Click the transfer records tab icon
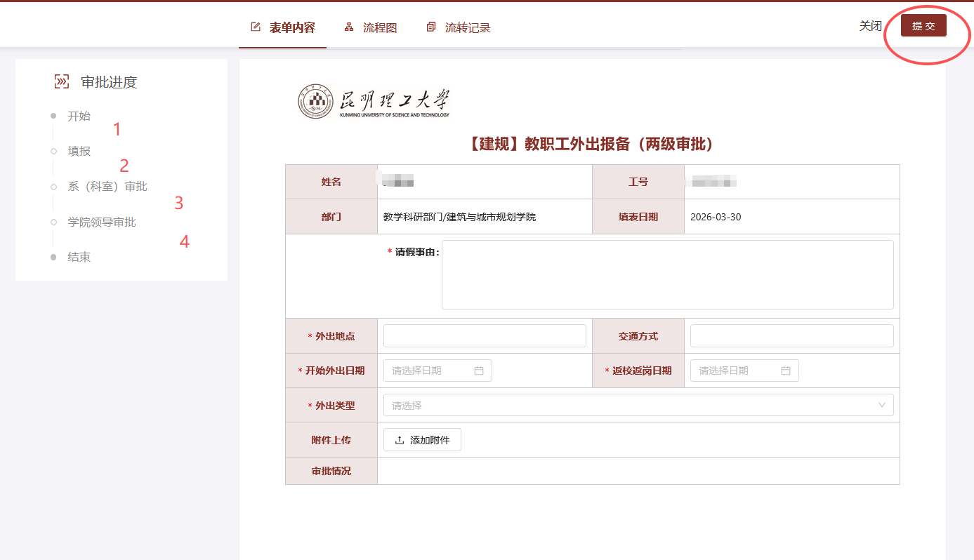This screenshot has height=560, width=974. click(431, 27)
